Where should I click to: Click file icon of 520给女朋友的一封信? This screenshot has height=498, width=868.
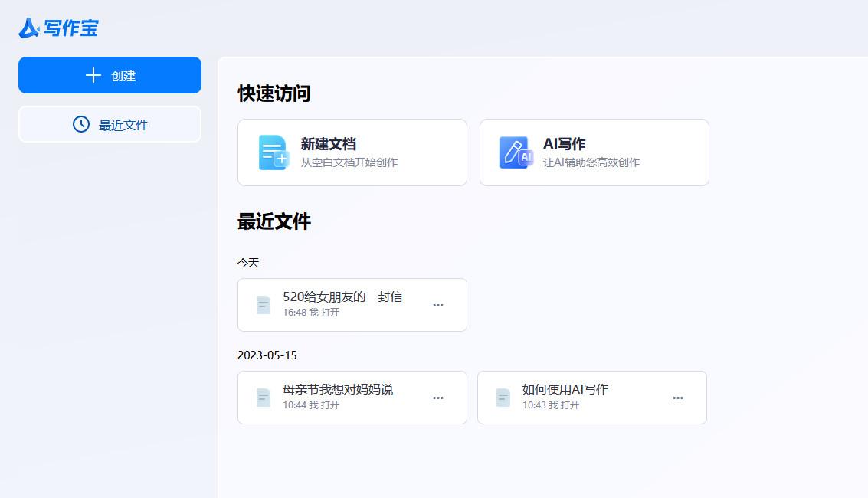pos(264,305)
